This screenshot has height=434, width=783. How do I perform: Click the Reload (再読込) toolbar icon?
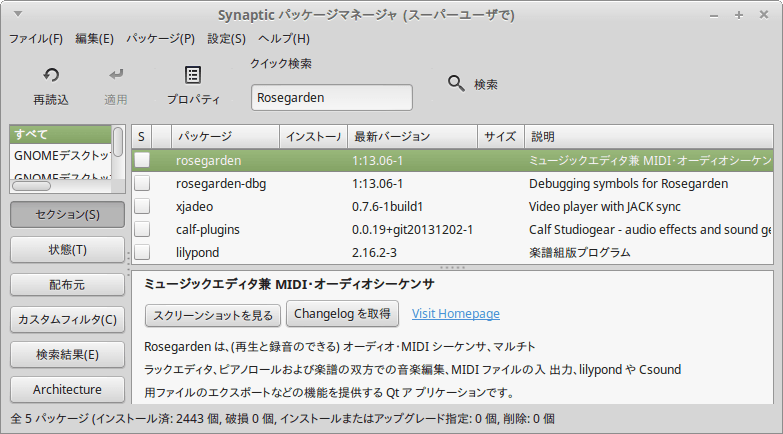[x=51, y=75]
